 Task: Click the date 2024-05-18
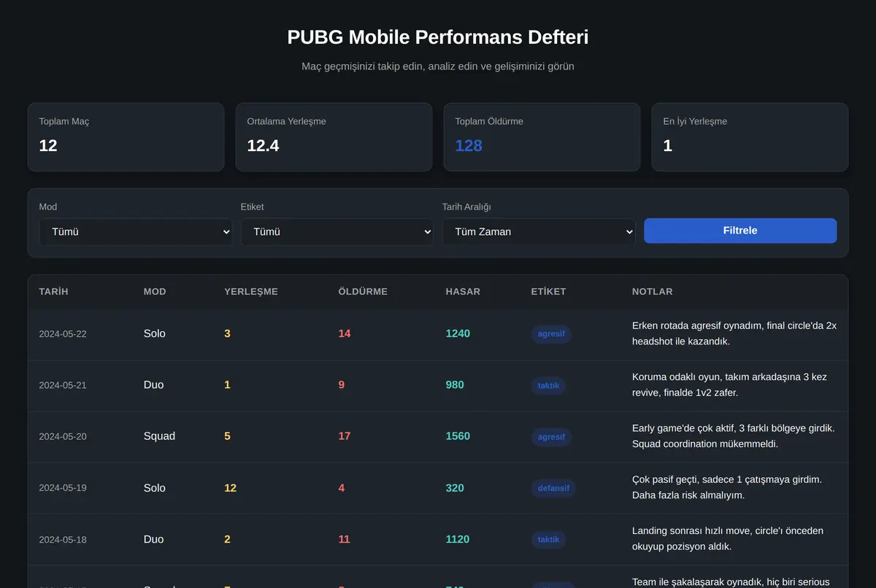[63, 539]
